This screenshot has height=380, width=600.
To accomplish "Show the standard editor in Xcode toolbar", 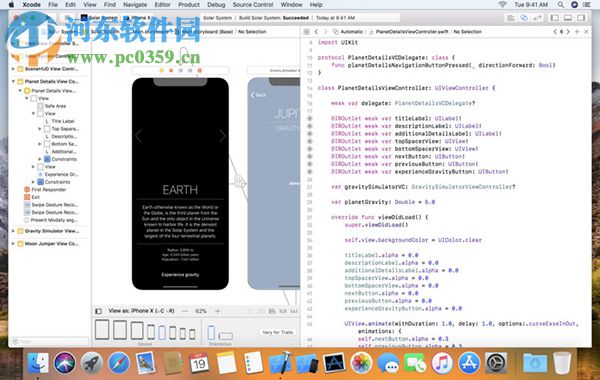I will coord(510,18).
